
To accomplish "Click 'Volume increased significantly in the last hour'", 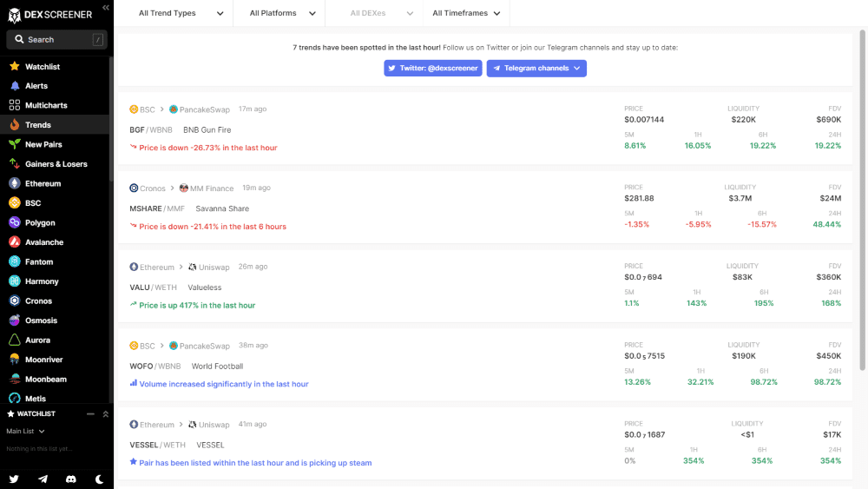I will tap(224, 384).
